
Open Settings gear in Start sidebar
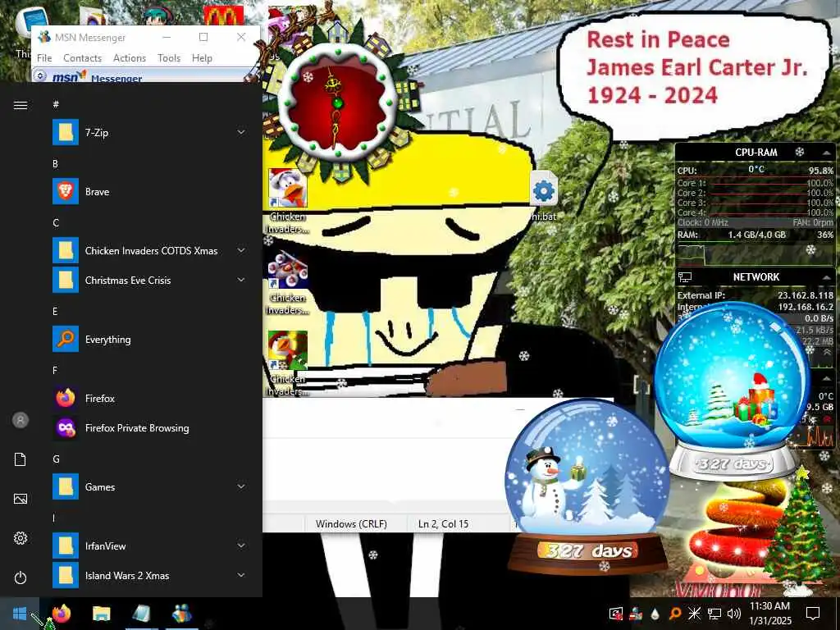tap(21, 538)
